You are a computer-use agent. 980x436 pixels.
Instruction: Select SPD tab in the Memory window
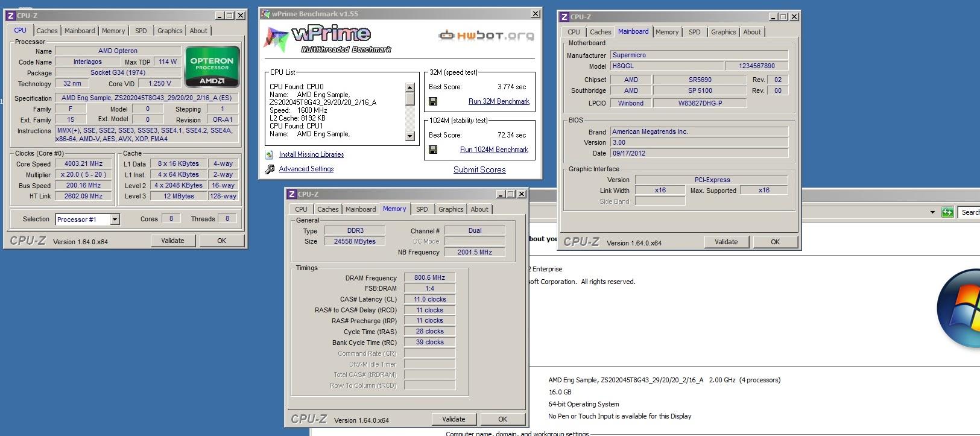pyautogui.click(x=422, y=209)
